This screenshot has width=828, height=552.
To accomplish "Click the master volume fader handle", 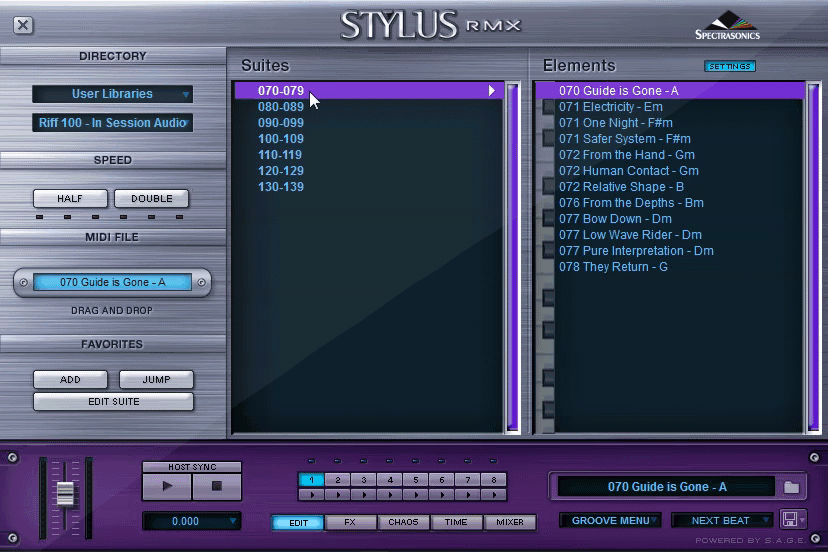I will click(x=65, y=494).
